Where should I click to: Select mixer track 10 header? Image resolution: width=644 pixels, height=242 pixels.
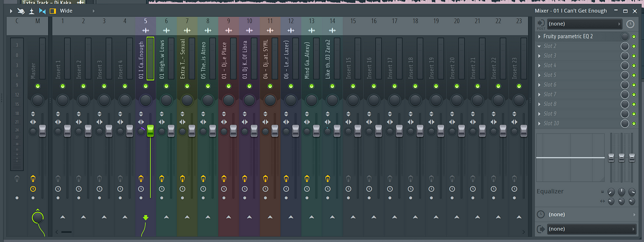pyautogui.click(x=249, y=21)
